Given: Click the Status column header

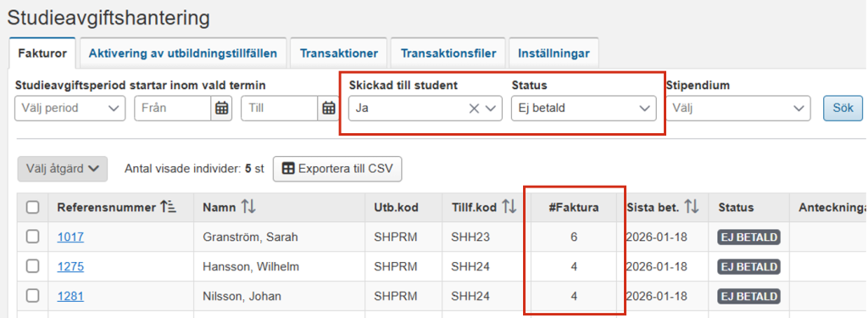Looking at the screenshot, I should (737, 208).
